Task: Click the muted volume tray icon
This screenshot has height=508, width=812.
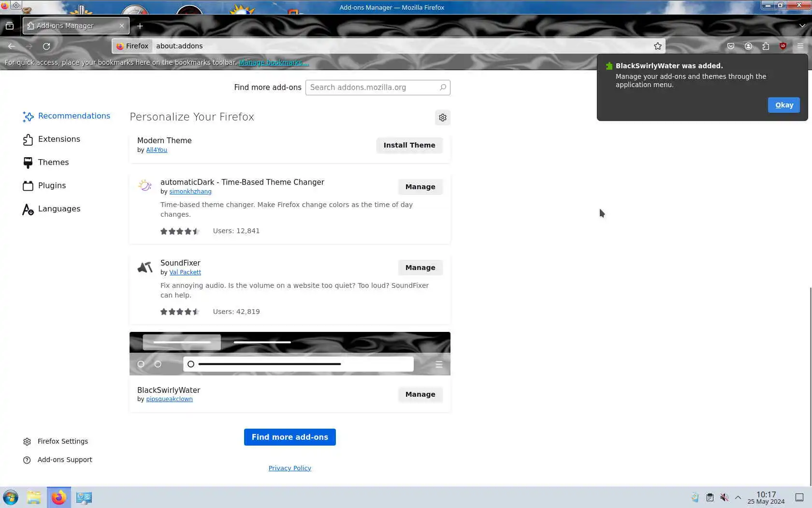Action: click(x=724, y=497)
